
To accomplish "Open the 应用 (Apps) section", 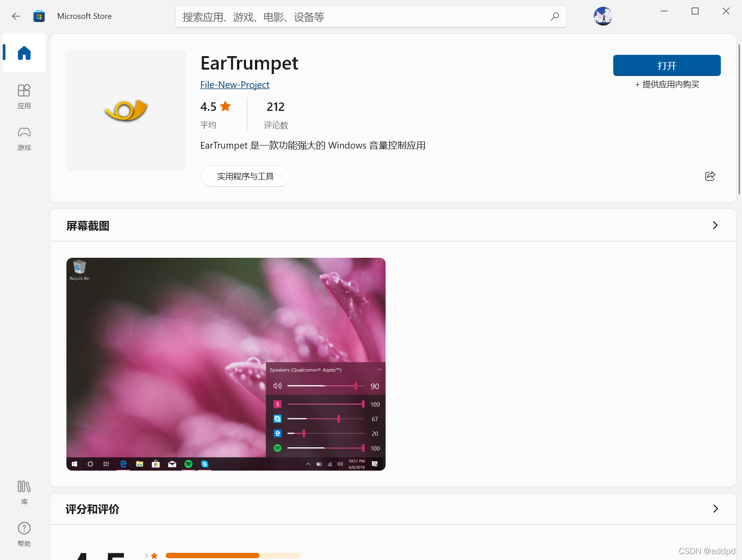I will point(24,97).
